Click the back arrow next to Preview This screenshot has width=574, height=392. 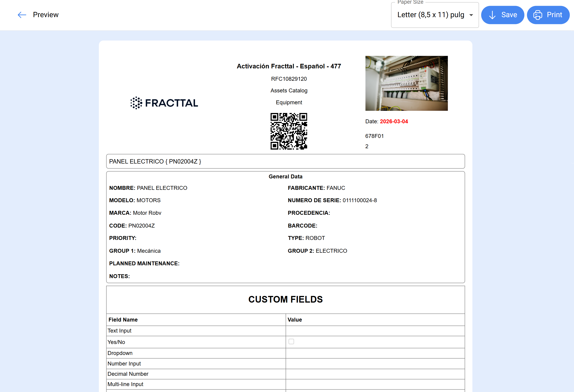(22, 15)
